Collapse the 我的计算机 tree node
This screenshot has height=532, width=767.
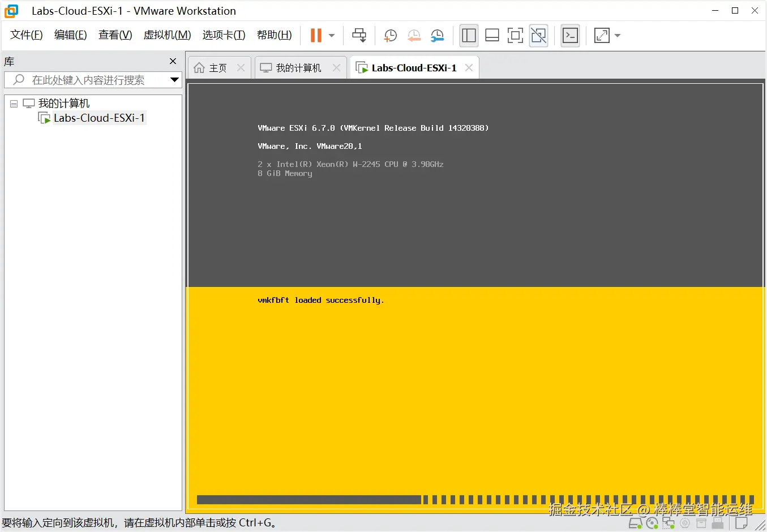[14, 104]
